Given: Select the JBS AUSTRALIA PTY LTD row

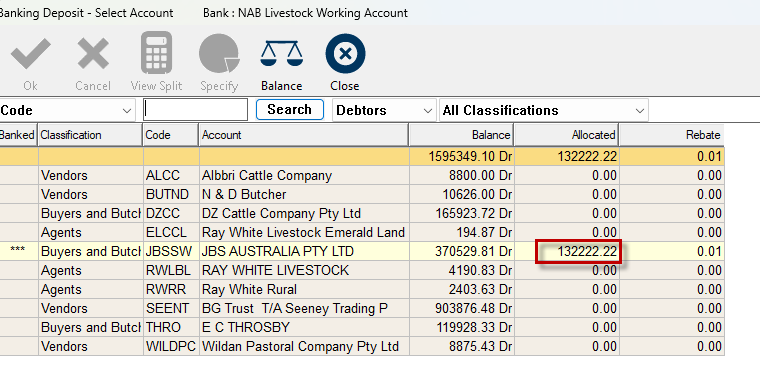Looking at the screenshot, I should coord(362,251).
